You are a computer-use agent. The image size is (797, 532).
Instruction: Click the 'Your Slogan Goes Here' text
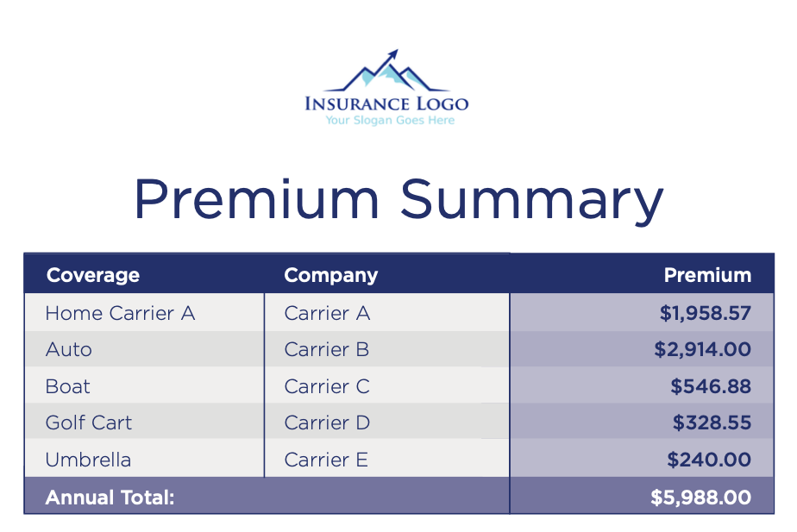coord(390,121)
